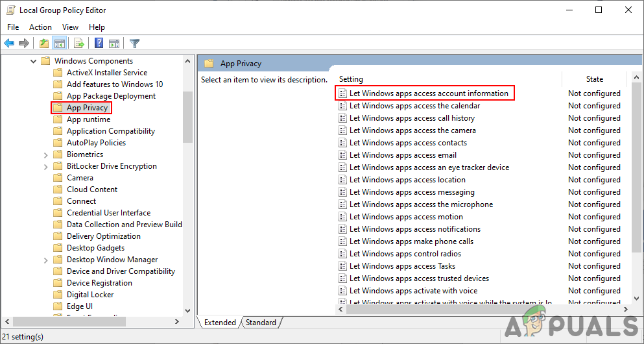Toggle the Show/Hide Action Pane icon

click(x=114, y=43)
